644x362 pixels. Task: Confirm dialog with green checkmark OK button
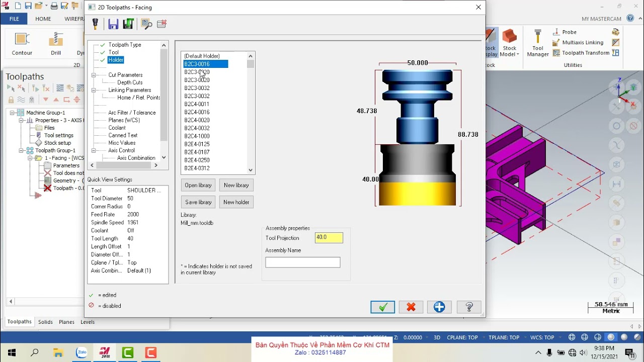(x=383, y=307)
